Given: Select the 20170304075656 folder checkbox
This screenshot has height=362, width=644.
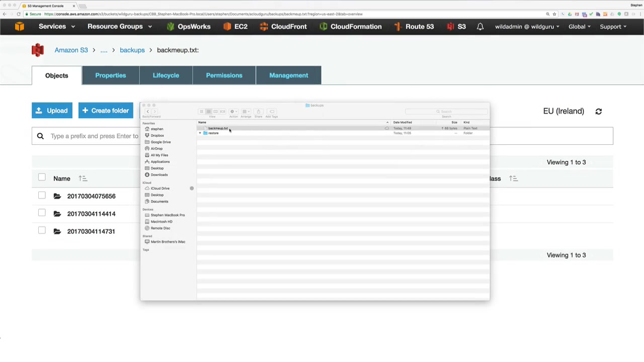Looking at the screenshot, I should pos(42,195).
